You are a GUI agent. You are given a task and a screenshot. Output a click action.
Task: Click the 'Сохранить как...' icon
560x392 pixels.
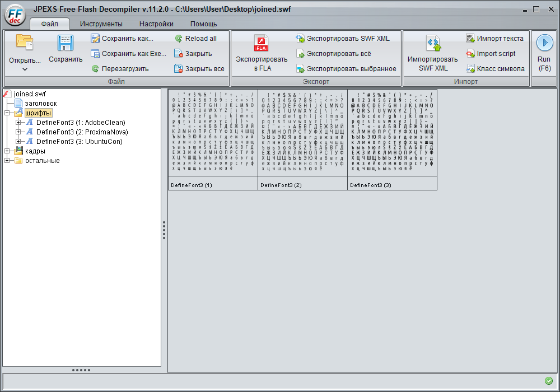[x=95, y=38]
